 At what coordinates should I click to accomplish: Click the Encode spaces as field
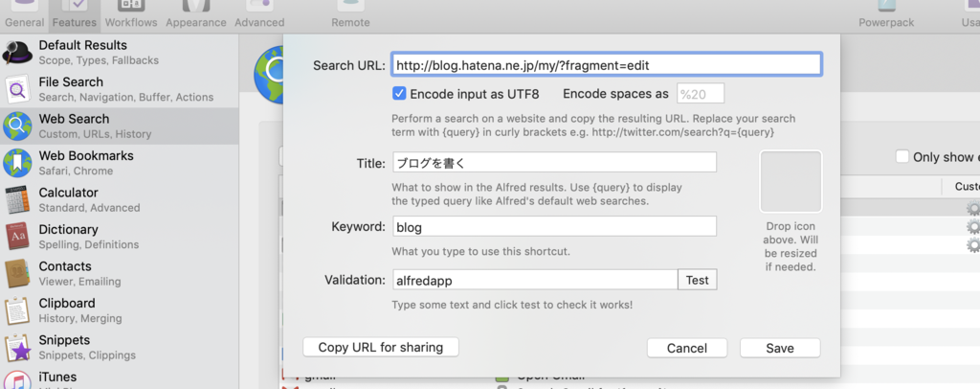(x=701, y=94)
